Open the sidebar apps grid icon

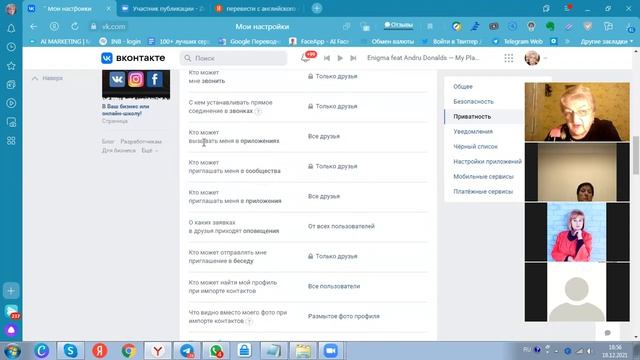(x=11, y=141)
